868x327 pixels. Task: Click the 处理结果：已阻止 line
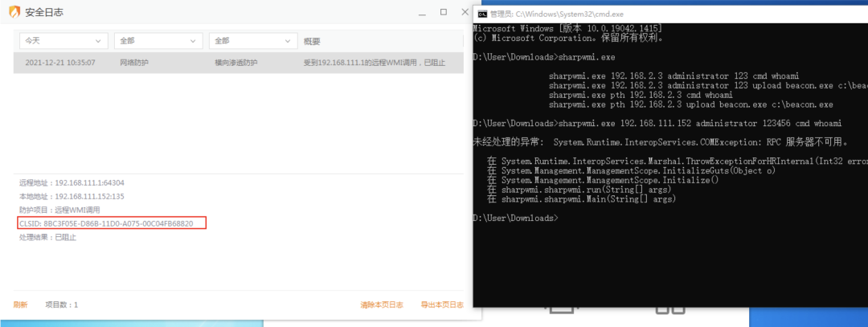pos(47,237)
